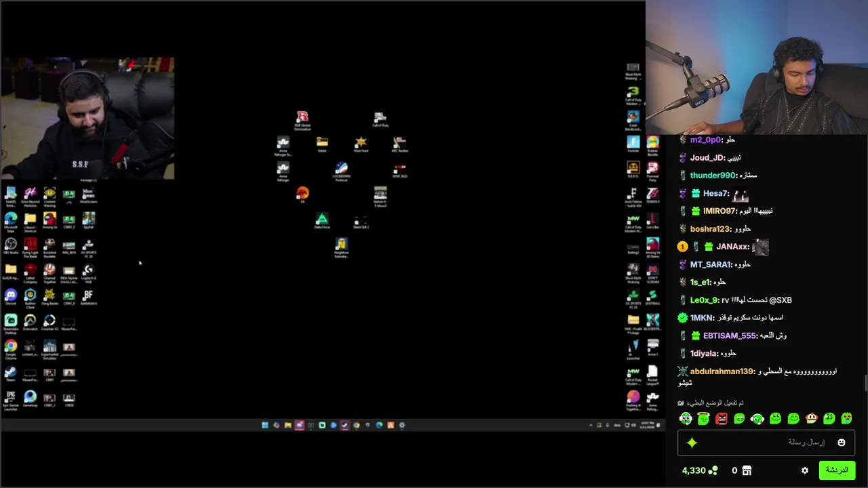The height and width of the screenshot is (488, 868).
Task: Click JANAxx emote image in chat
Action: pyautogui.click(x=760, y=247)
